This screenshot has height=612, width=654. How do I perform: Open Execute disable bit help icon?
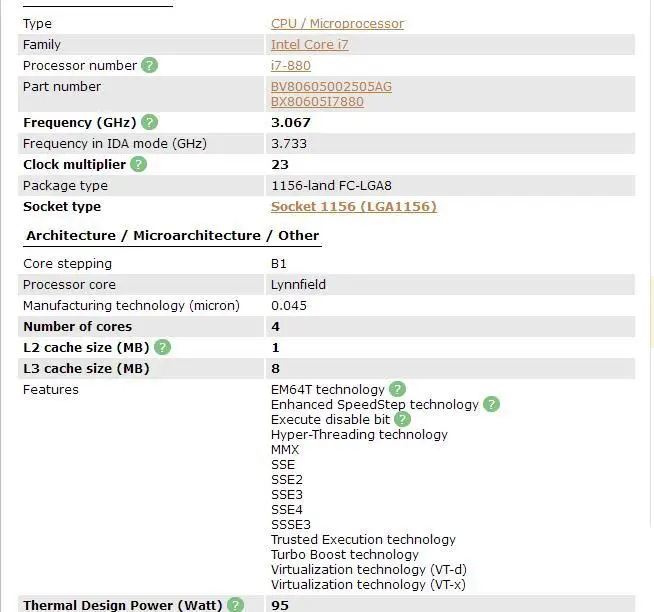point(402,419)
